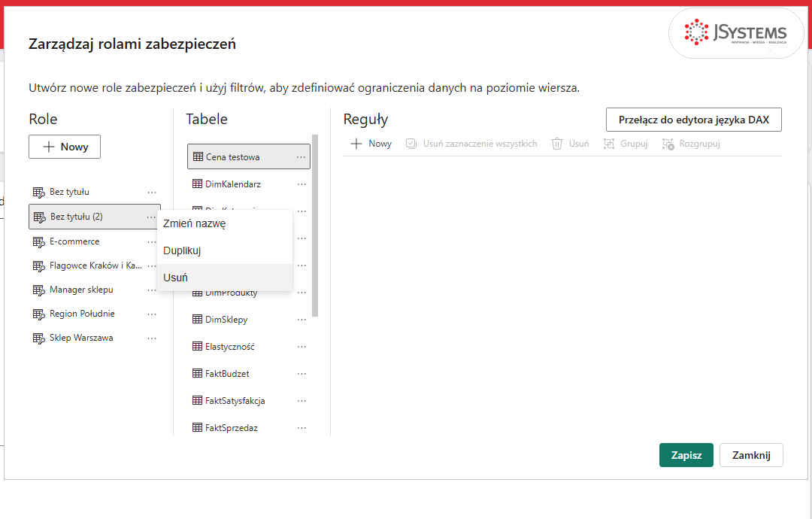Choose the "Flagowce Kraków i Ka..." role

click(94, 266)
